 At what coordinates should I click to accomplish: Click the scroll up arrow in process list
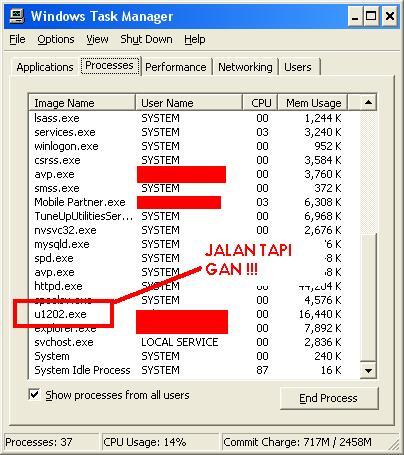point(368,102)
